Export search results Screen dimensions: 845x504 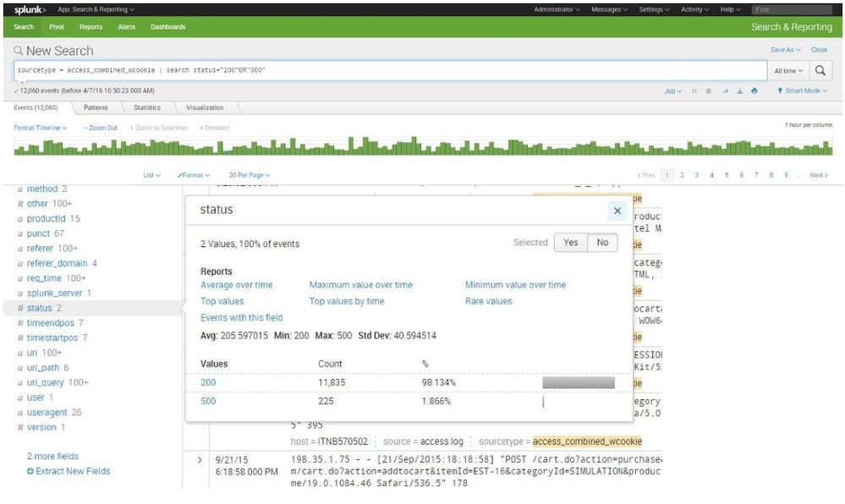[x=740, y=91]
